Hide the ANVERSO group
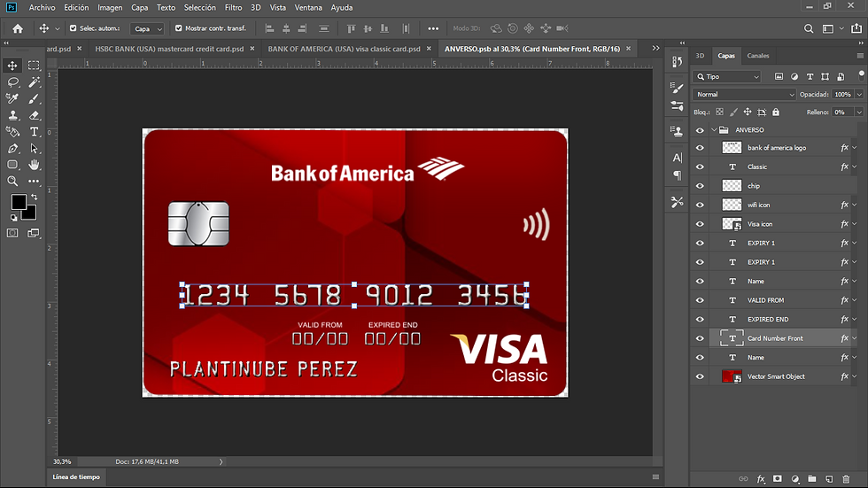The width and height of the screenshot is (868, 488). (700, 130)
